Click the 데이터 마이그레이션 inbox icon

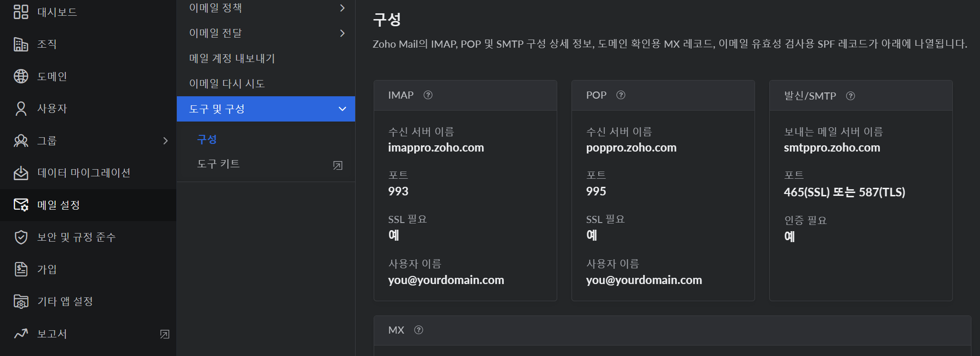[21, 173]
